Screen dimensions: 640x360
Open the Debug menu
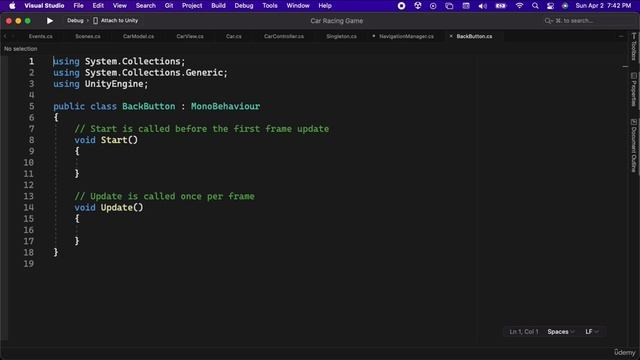[x=244, y=6]
